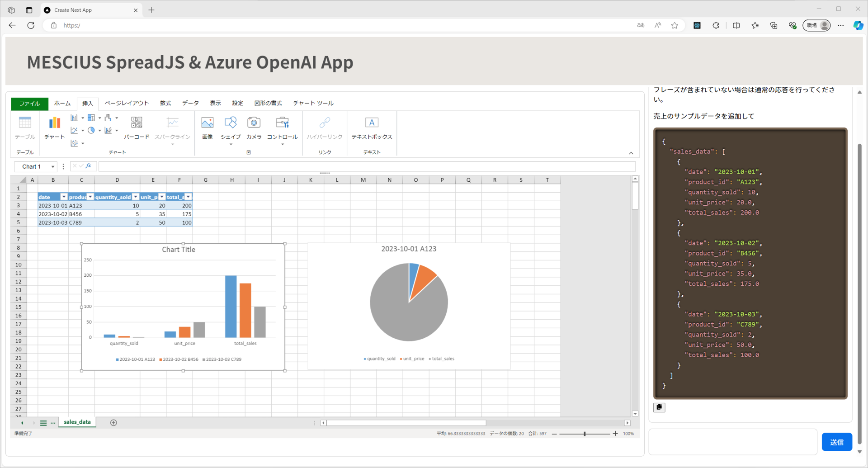
Task: Click the browser refresh icon
Action: click(31, 25)
